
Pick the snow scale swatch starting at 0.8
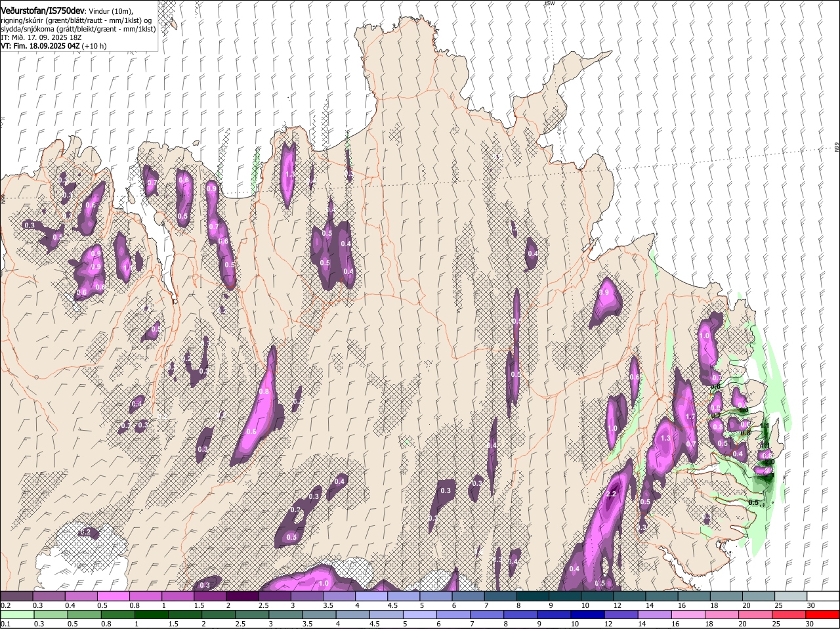click(145, 596)
